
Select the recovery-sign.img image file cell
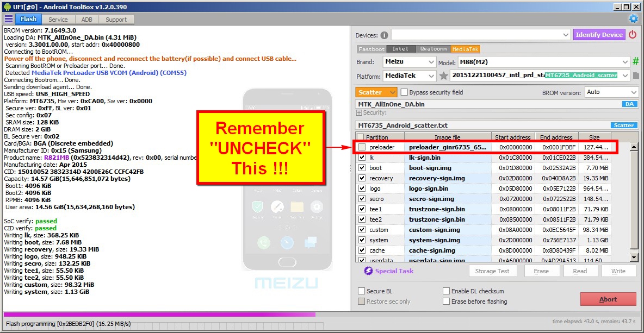(x=448, y=178)
